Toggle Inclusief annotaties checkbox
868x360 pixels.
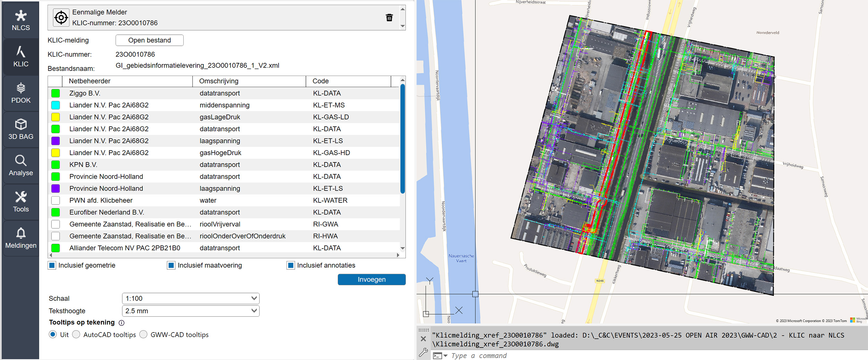click(291, 266)
